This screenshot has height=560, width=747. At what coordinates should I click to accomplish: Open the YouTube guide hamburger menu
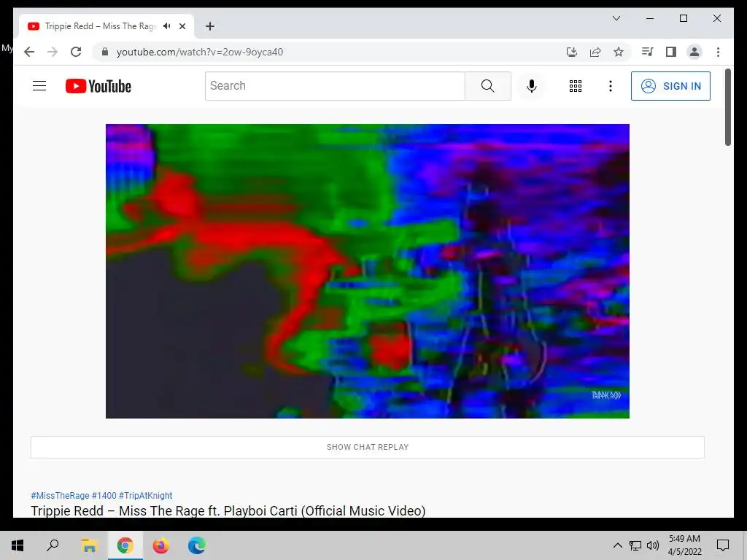click(39, 86)
